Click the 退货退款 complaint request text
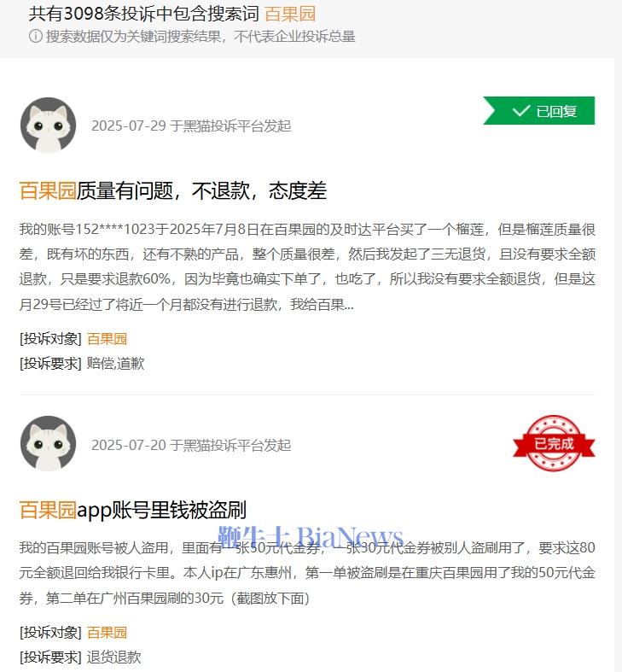Image resolution: width=622 pixels, height=672 pixels. [114, 657]
